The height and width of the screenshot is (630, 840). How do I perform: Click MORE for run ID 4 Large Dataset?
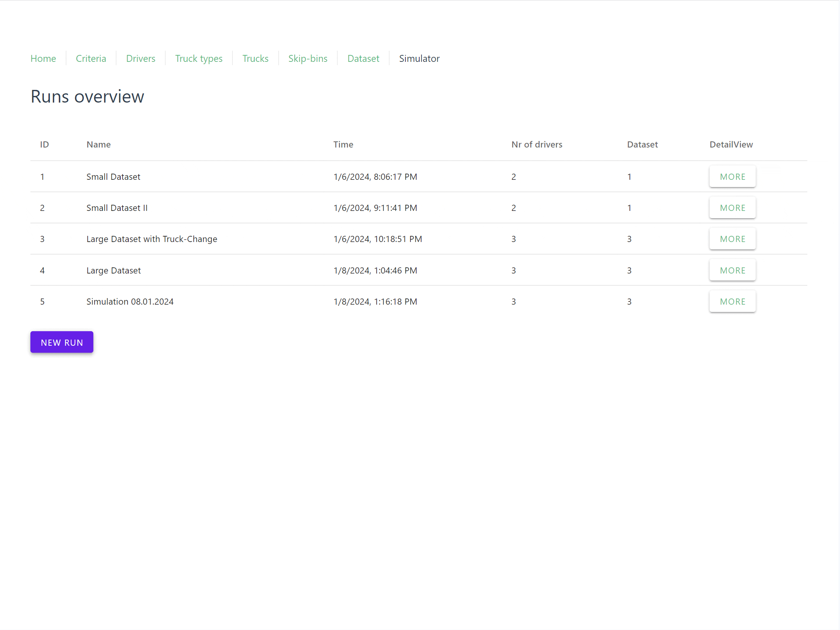pos(732,270)
